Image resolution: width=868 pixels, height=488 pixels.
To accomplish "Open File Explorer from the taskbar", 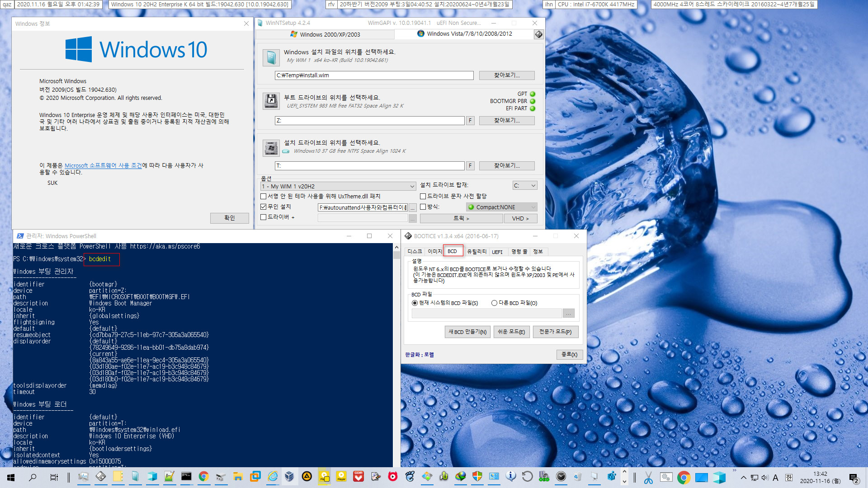I will 238,476.
